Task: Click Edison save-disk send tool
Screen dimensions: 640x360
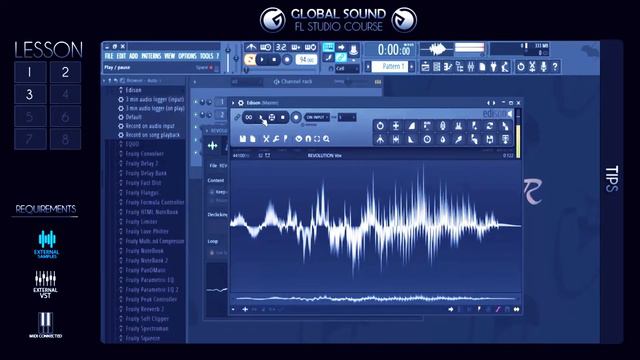Action: (x=490, y=140)
